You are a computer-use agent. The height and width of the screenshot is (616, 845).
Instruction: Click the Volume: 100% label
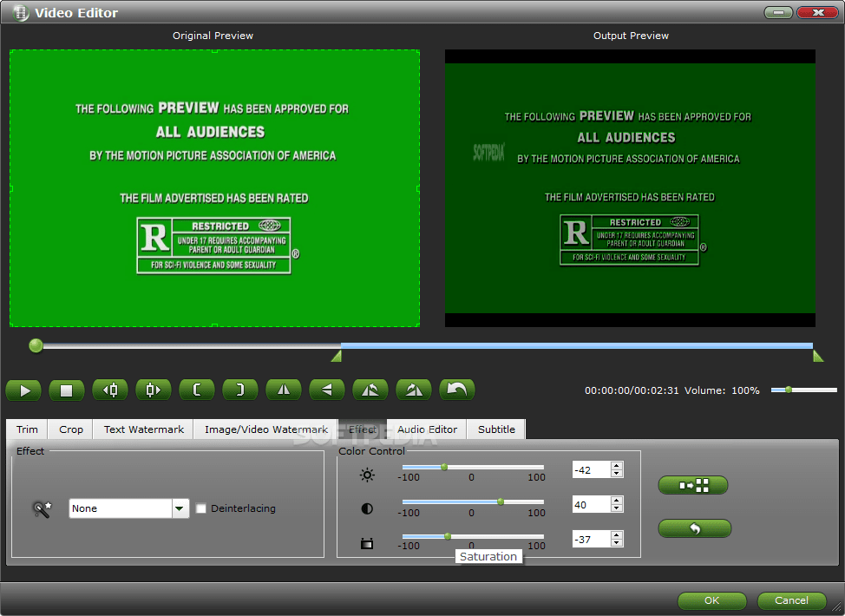[x=722, y=390]
